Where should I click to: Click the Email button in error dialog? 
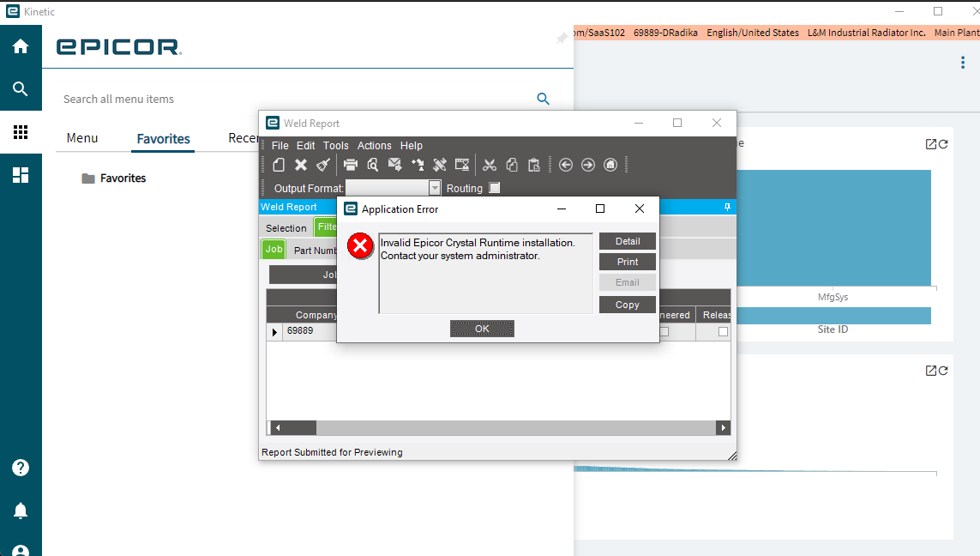(x=628, y=282)
